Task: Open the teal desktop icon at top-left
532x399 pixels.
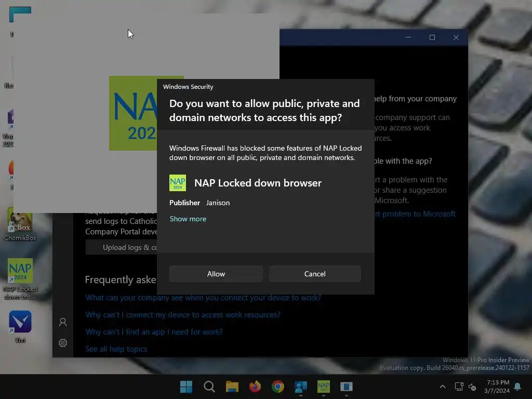Action: pyautogui.click(x=20, y=15)
